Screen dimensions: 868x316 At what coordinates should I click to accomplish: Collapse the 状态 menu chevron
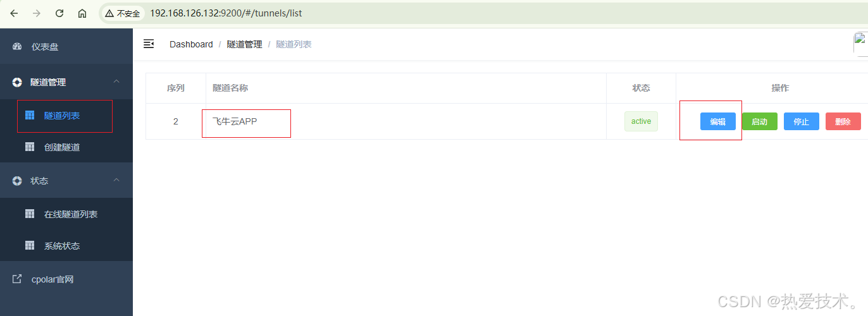pos(116,180)
